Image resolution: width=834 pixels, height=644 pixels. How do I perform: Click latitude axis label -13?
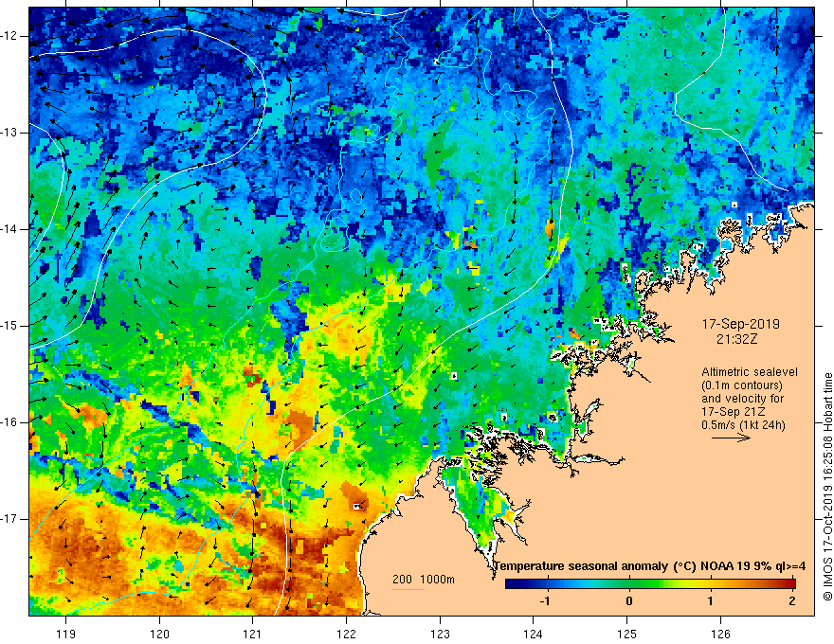[x=10, y=133]
